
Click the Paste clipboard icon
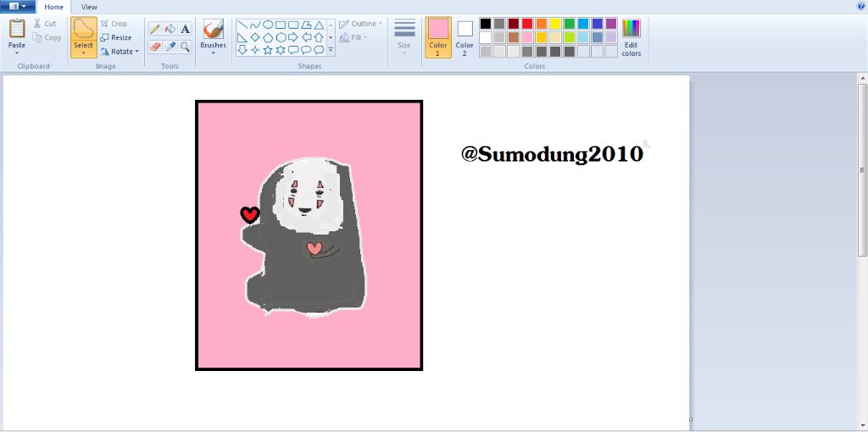point(17,29)
